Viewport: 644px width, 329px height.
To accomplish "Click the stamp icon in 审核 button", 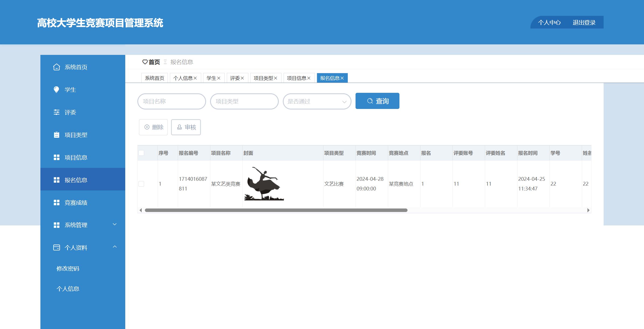I will pyautogui.click(x=179, y=127).
